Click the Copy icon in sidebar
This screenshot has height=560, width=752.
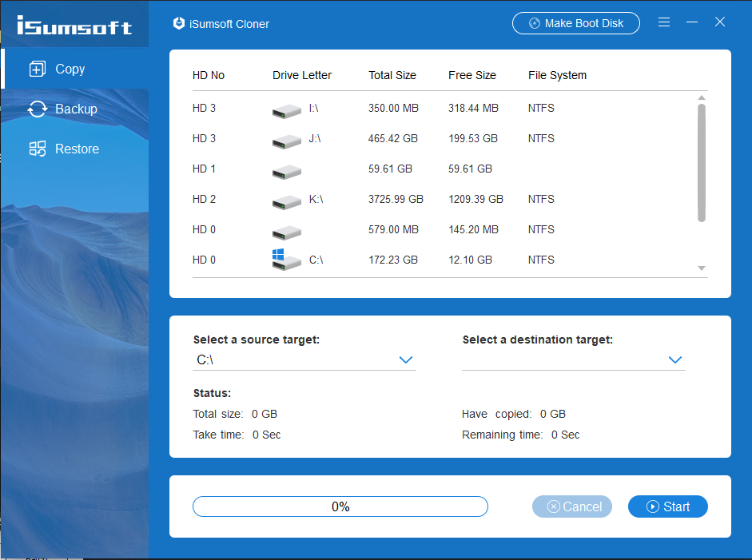38,69
